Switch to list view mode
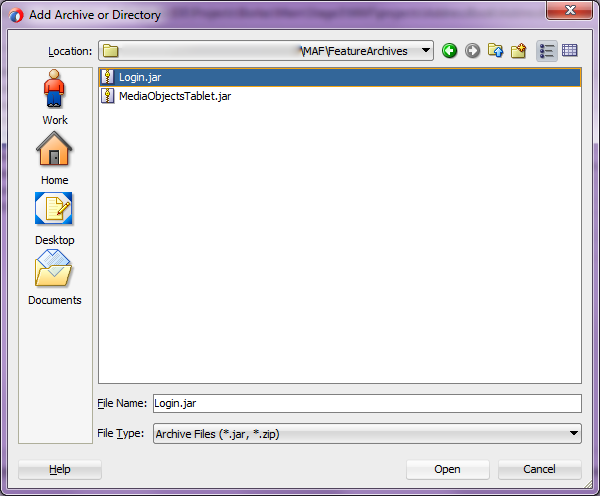This screenshot has width=600, height=496. click(x=546, y=51)
